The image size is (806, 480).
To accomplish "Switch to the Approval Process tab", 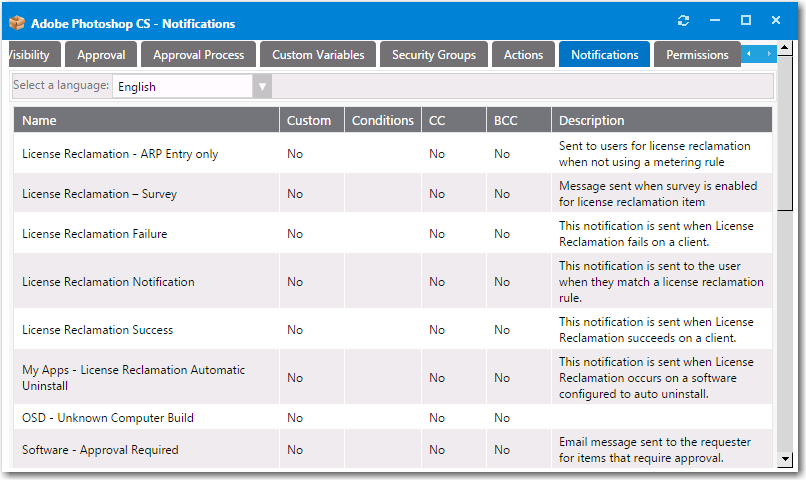I will tap(199, 55).
